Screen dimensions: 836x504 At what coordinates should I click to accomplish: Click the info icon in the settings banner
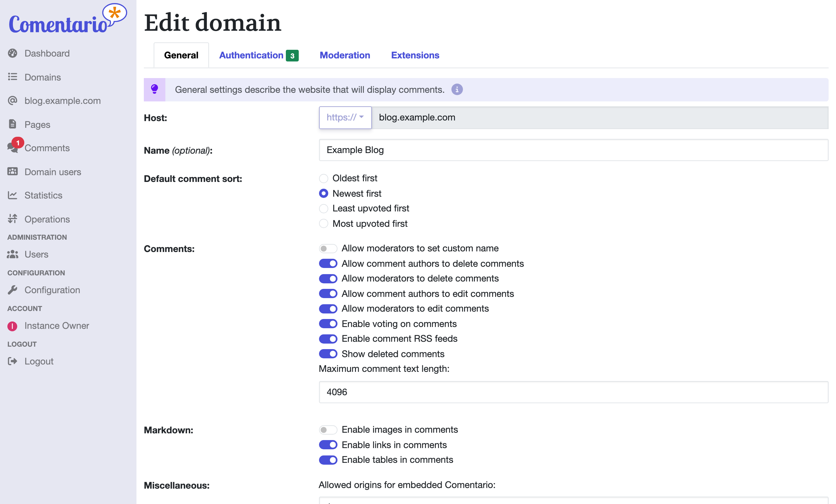click(x=457, y=89)
